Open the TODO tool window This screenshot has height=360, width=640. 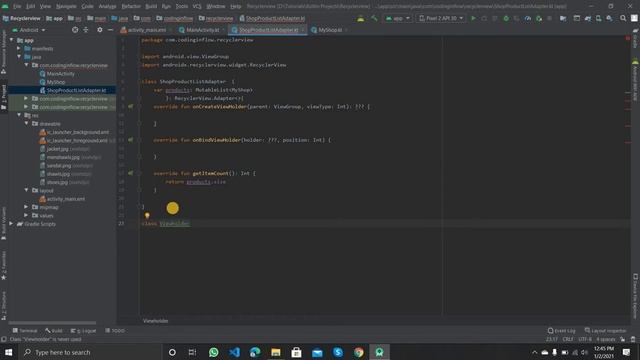[x=115, y=331]
